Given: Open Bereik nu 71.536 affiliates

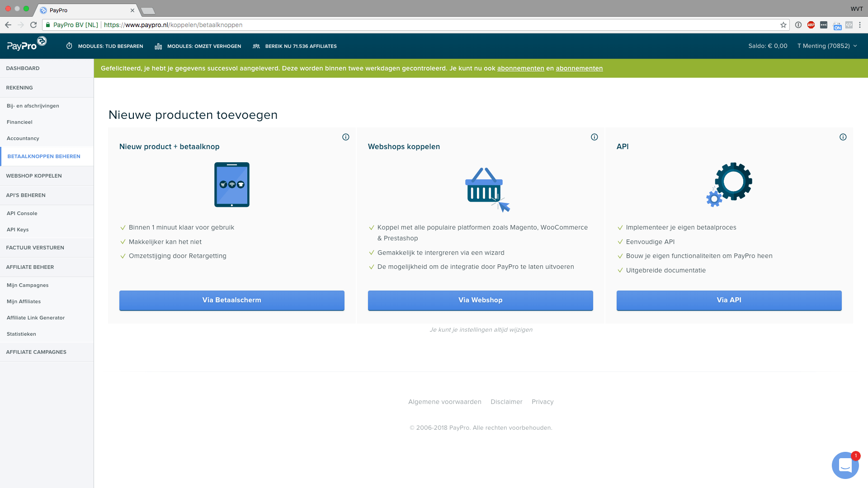Looking at the screenshot, I should coord(301,46).
